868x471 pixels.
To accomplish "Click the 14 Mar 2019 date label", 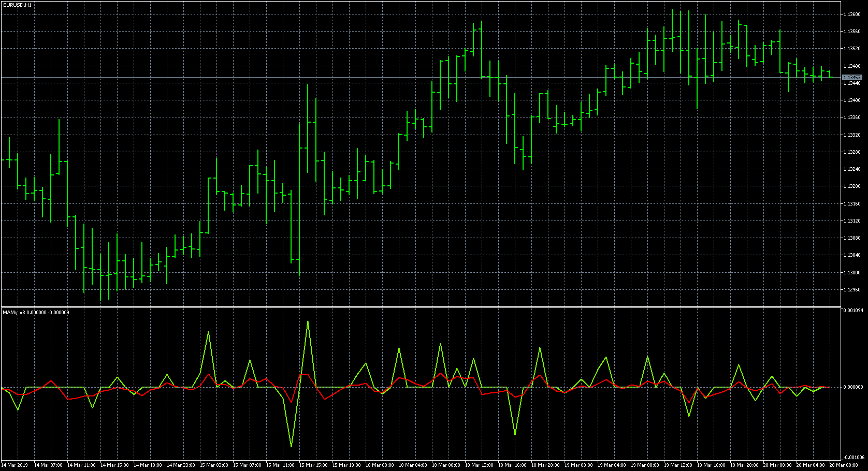I will tap(15, 465).
